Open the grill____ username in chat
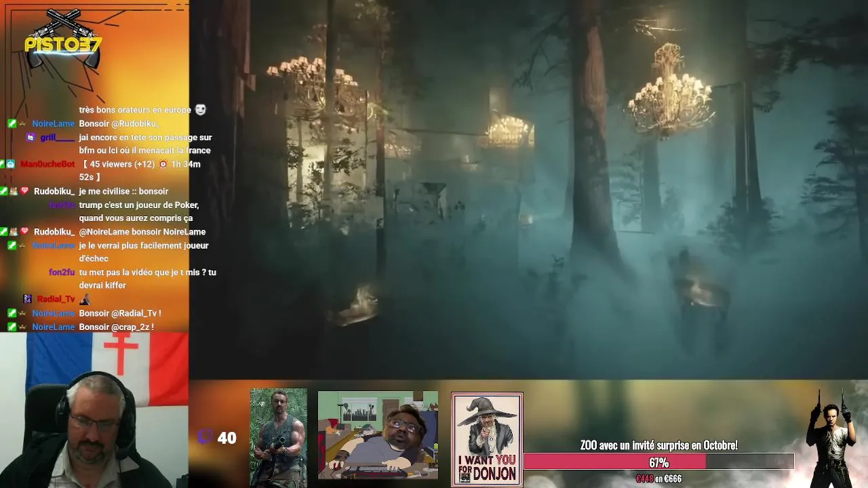Image resolution: width=868 pixels, height=488 pixels. 57,138
